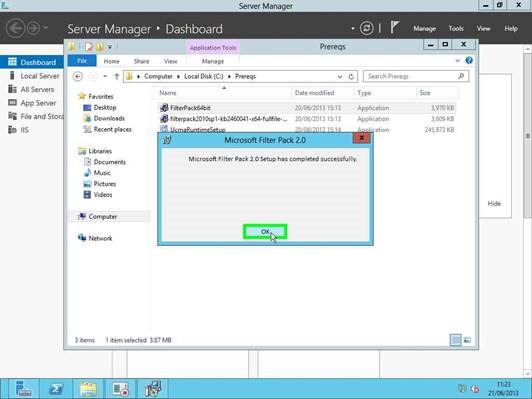Open the Help menu in Server Manager
The height and width of the screenshot is (399, 532).
(x=511, y=28)
